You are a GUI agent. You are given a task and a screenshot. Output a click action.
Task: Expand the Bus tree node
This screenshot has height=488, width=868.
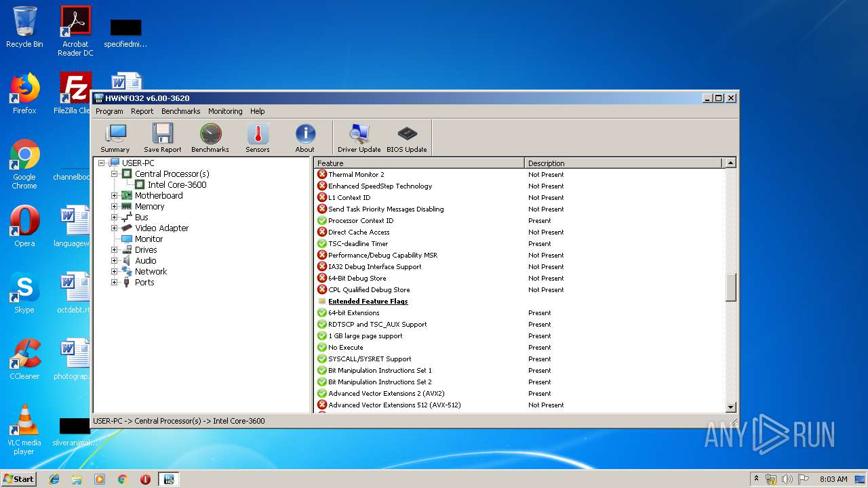coord(115,217)
